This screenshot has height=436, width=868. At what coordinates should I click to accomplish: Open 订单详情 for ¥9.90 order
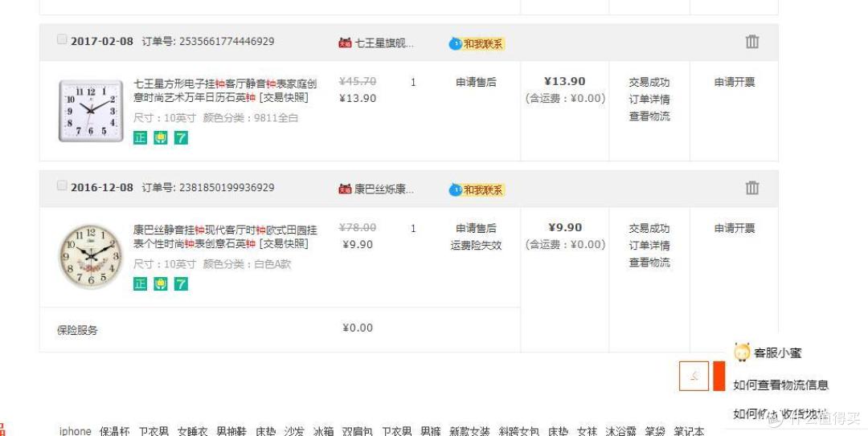click(x=649, y=245)
